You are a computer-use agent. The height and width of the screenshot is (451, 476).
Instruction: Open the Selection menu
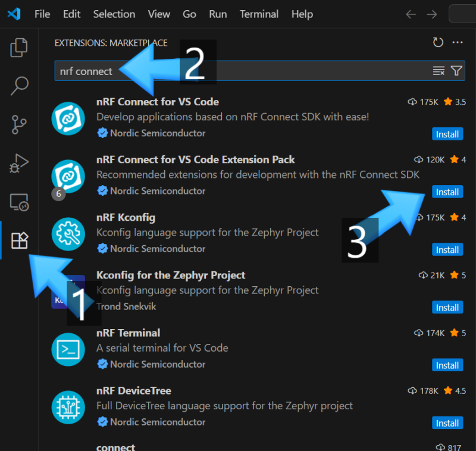[x=114, y=14]
